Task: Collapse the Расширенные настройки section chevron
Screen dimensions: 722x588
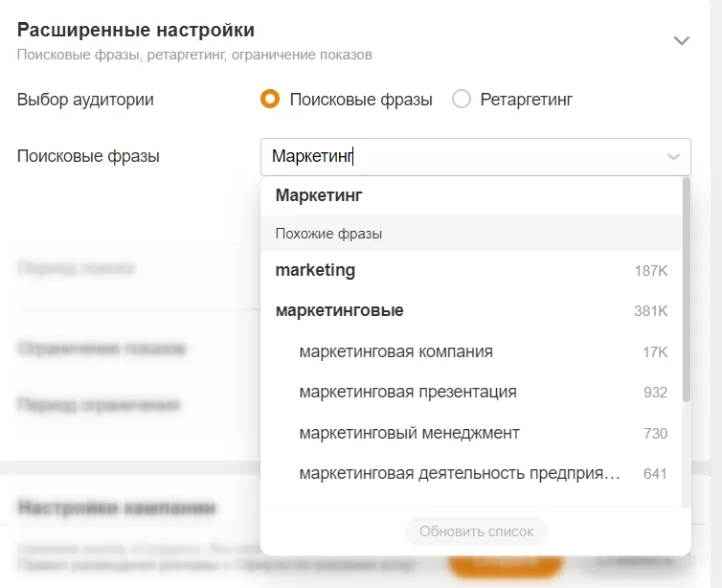Action: coord(682,41)
